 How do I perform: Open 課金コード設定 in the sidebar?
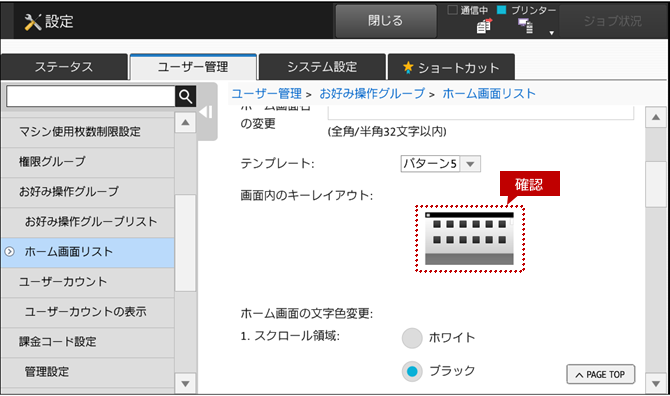[x=88, y=342]
